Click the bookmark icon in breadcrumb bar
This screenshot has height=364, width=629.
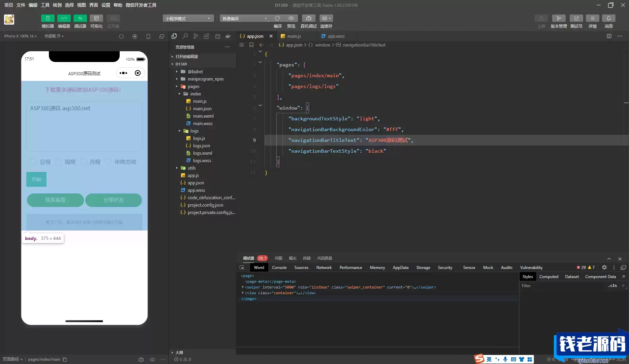coord(251,45)
